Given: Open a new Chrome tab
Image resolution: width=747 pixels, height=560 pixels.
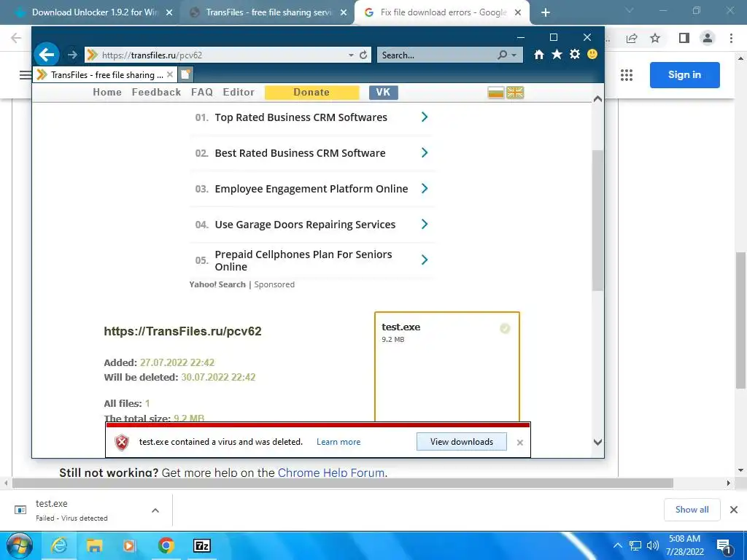Looking at the screenshot, I should click(x=546, y=13).
